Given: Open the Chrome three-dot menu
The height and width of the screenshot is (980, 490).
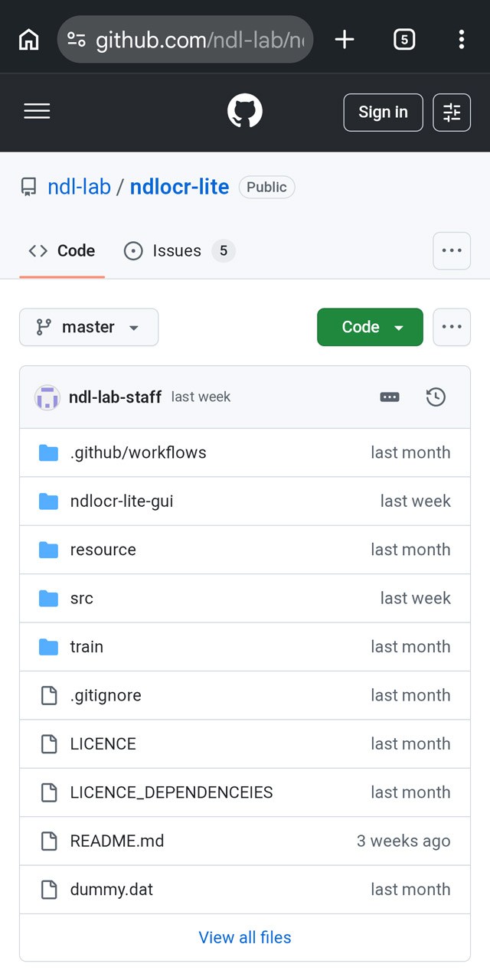Looking at the screenshot, I should pyautogui.click(x=461, y=39).
